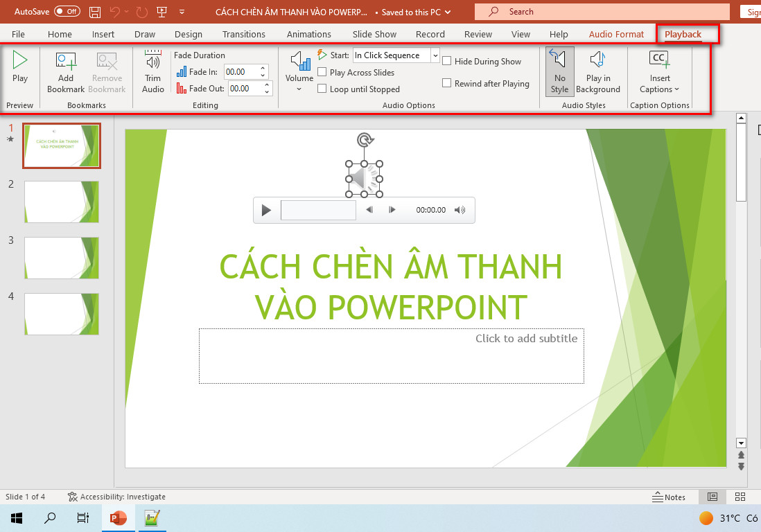Click PowerPoint taskbar icon

[x=118, y=518]
